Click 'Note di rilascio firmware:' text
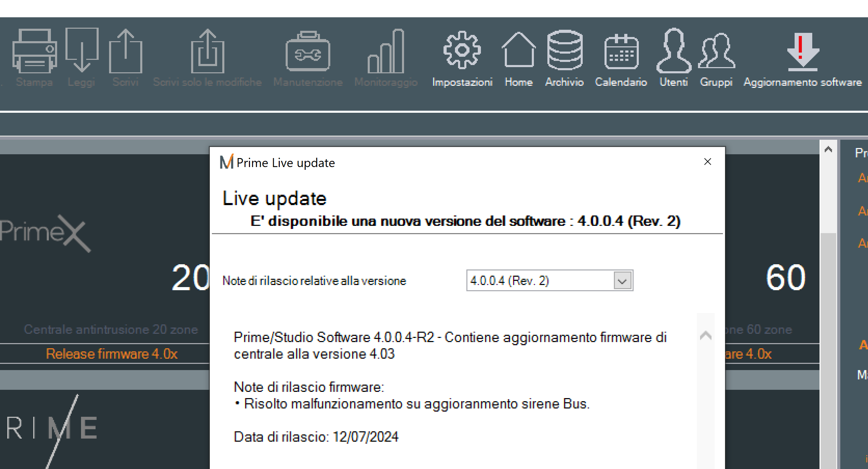The image size is (868, 469). (309, 387)
